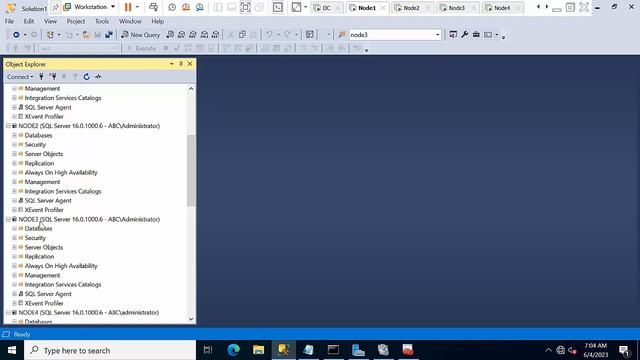Open the View menu
Viewport: 640px width, 360px height.
(x=50, y=21)
